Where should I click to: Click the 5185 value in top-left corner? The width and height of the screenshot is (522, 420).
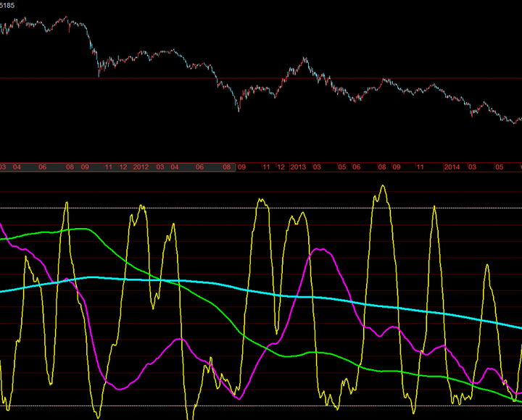[7, 5]
